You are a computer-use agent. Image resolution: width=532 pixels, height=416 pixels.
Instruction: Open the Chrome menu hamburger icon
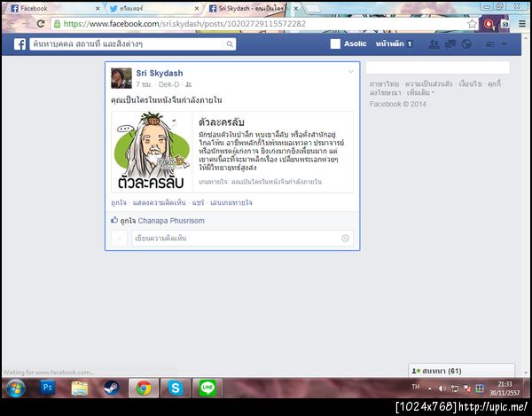[x=522, y=24]
